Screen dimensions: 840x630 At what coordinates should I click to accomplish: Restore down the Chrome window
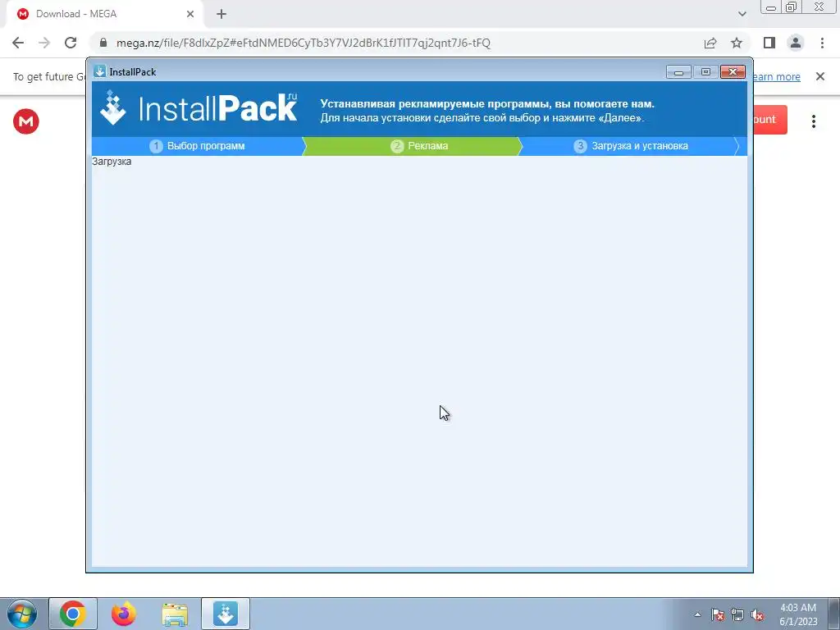click(792, 7)
